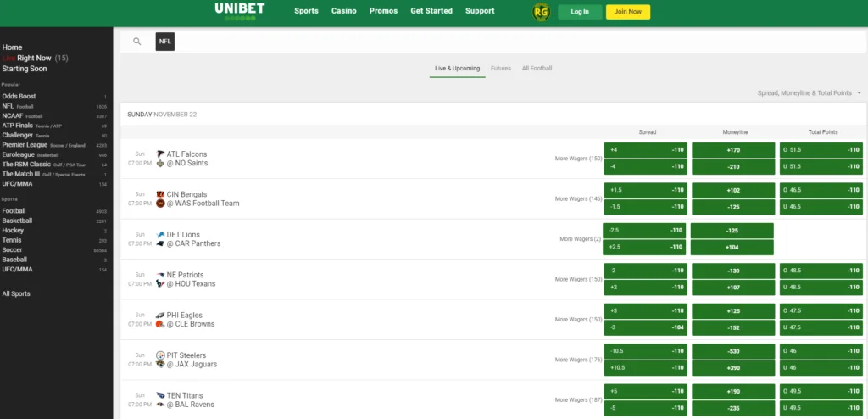
Task: Select the NFL filter chip
Action: (165, 42)
